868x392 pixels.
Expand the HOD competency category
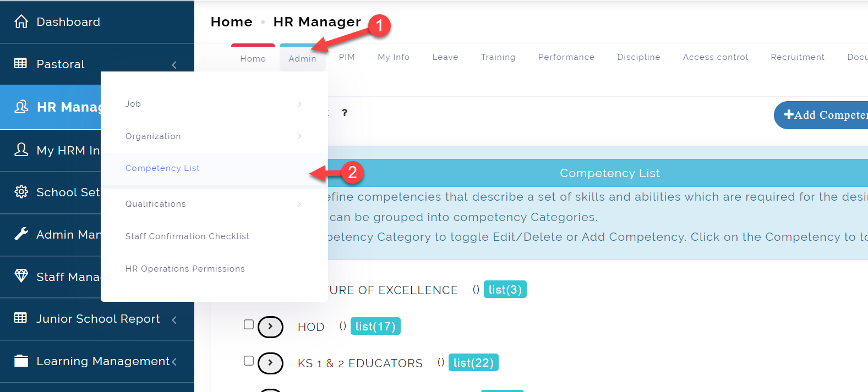point(270,327)
